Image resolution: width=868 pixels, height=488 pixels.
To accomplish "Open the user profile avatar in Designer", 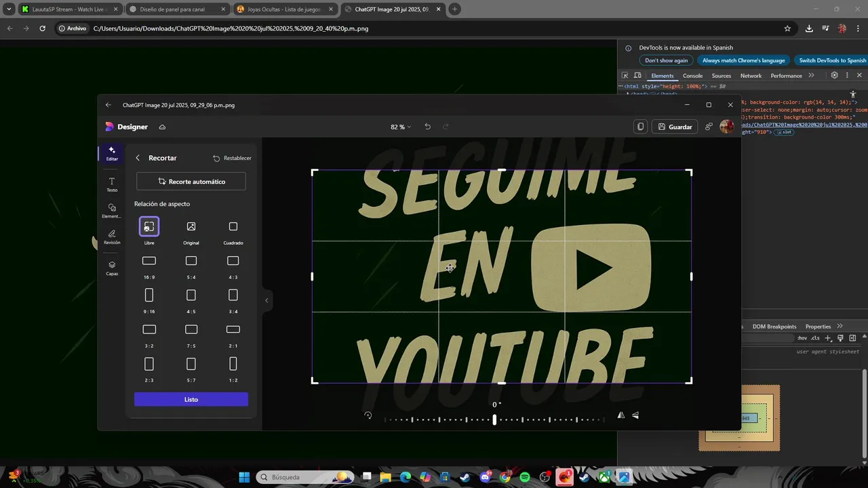I will click(726, 127).
